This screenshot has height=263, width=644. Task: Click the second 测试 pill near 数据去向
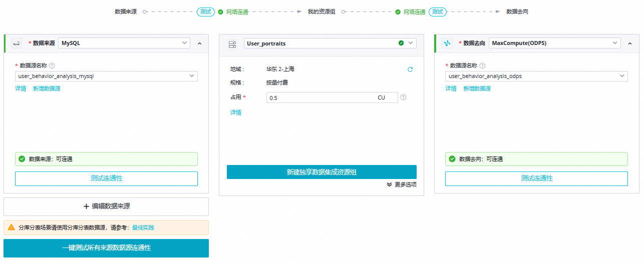(438, 11)
